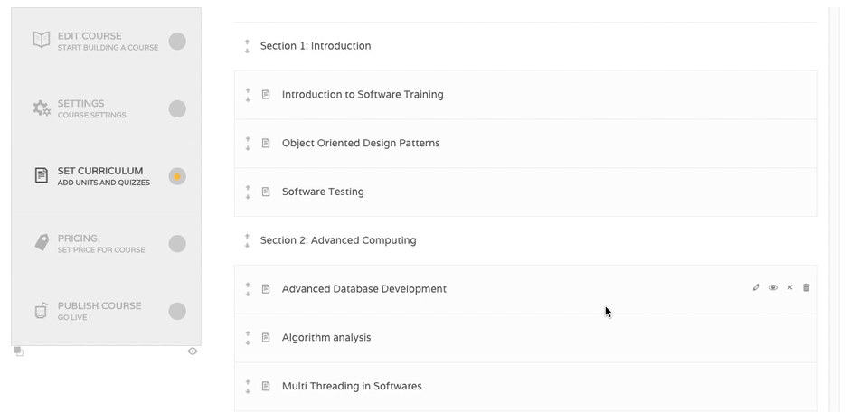Click the reorder arrows beside Section 1: Introduction
The height and width of the screenshot is (412, 868).
(x=247, y=46)
